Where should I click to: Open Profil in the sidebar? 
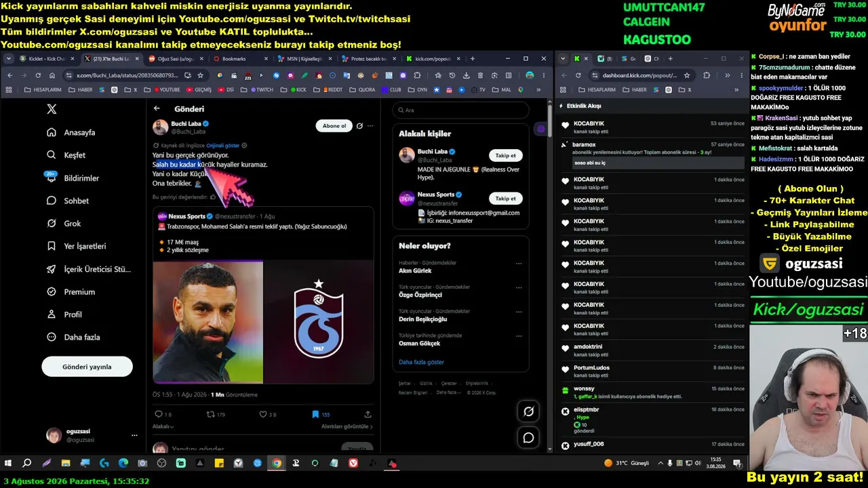[64, 314]
